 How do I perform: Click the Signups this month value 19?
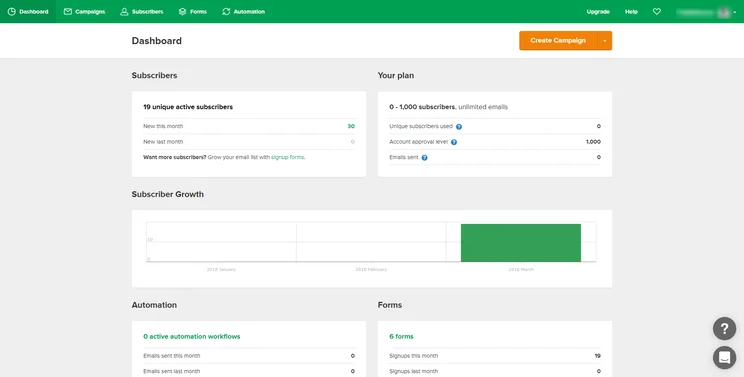(x=597, y=356)
